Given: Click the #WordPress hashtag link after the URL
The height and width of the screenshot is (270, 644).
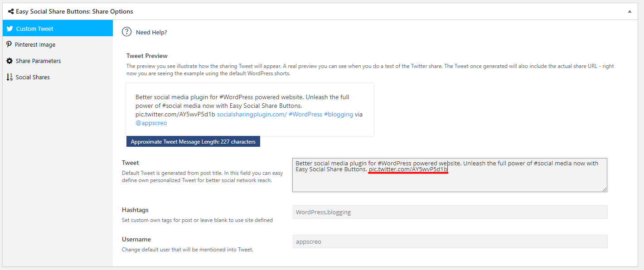Looking at the screenshot, I should [x=305, y=114].
